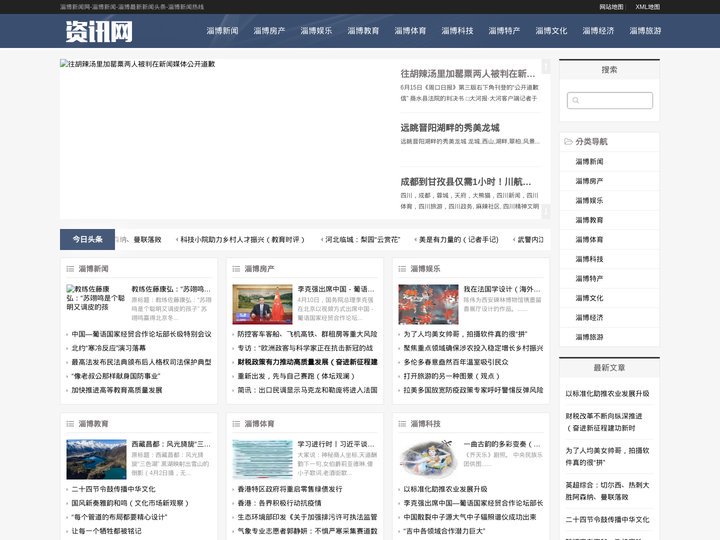Select 淄博新闻 in sidebar category list
Viewport: 720px width, 540px height.
(590, 162)
